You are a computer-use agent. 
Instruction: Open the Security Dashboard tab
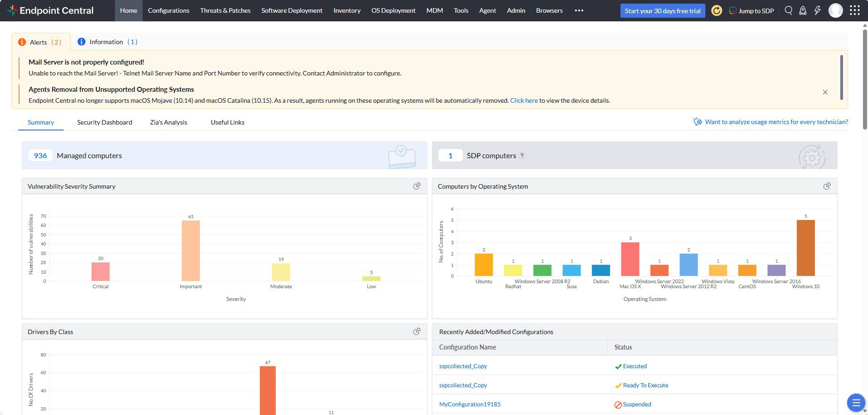point(104,122)
